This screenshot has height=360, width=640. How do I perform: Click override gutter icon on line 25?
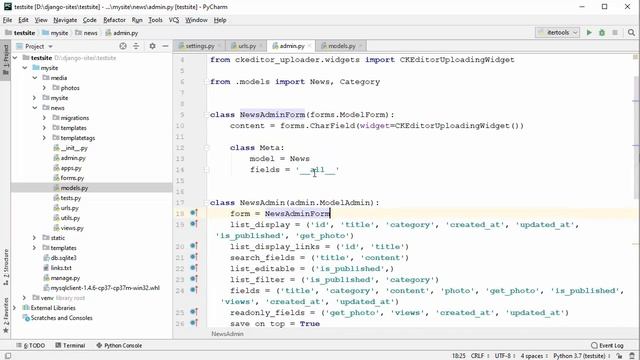click(x=194, y=312)
